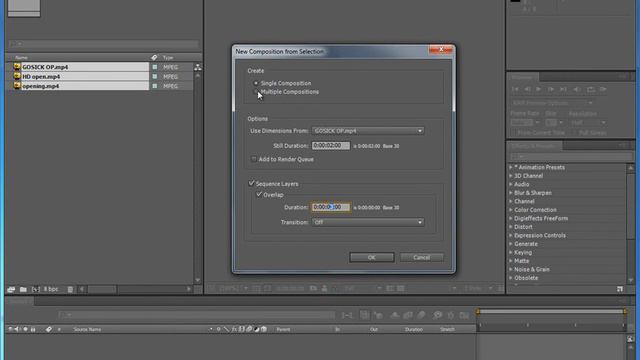Expand Keying effects category
This screenshot has width=640, height=360.
pos(511,252)
